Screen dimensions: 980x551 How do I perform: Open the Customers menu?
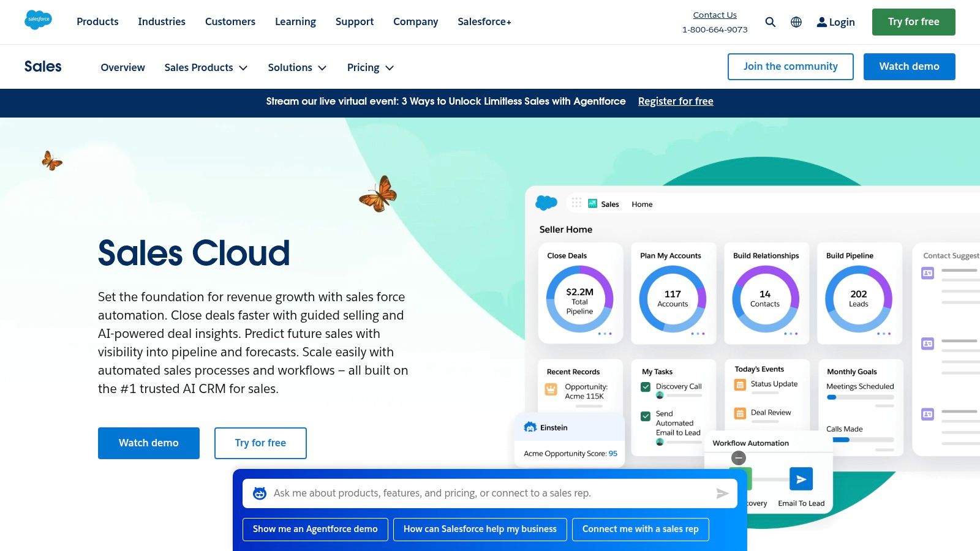[230, 21]
